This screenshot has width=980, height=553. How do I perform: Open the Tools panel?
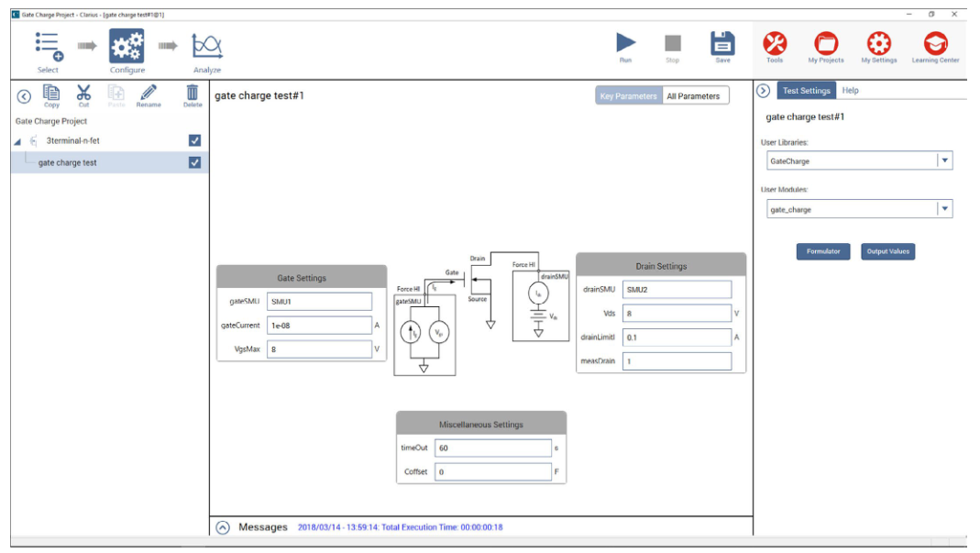pyautogui.click(x=775, y=43)
